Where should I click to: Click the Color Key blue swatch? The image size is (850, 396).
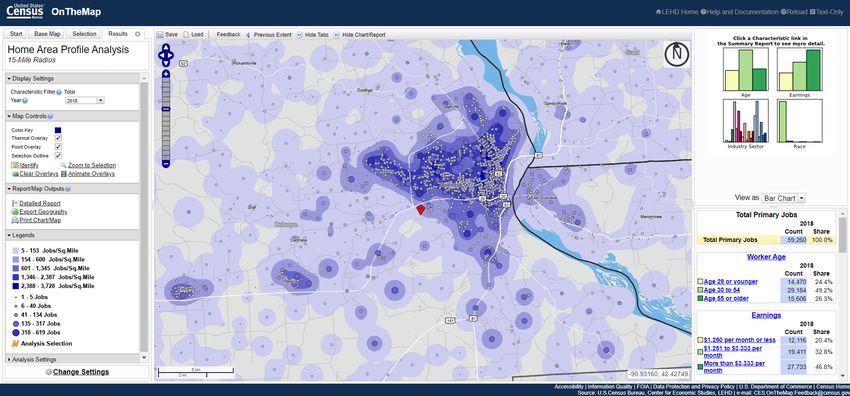(x=58, y=129)
